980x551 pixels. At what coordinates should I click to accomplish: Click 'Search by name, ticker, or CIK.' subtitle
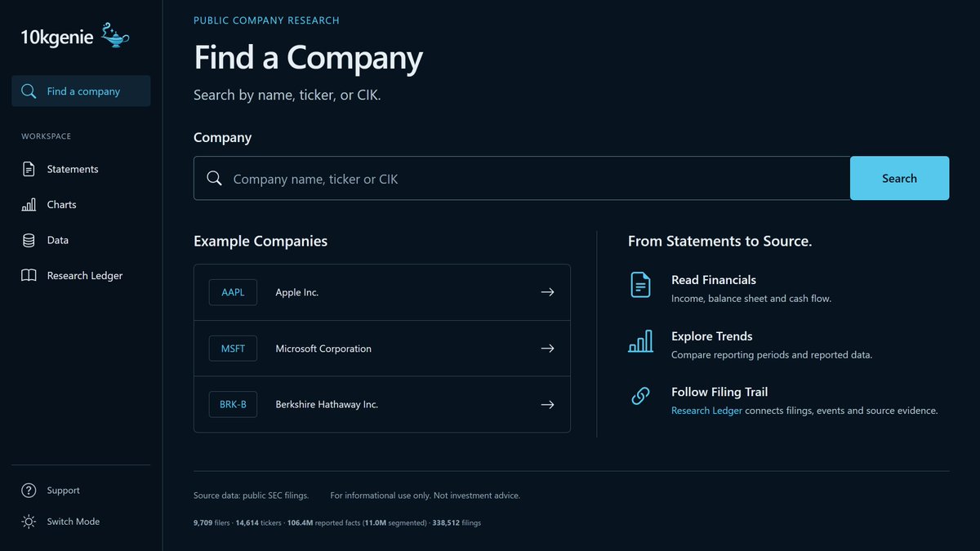[x=287, y=96]
